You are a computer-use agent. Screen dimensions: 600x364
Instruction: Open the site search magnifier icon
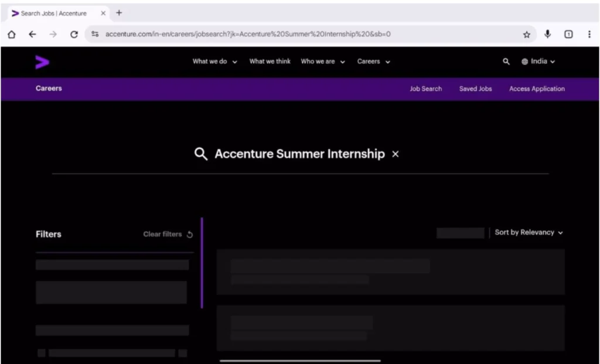click(x=506, y=61)
